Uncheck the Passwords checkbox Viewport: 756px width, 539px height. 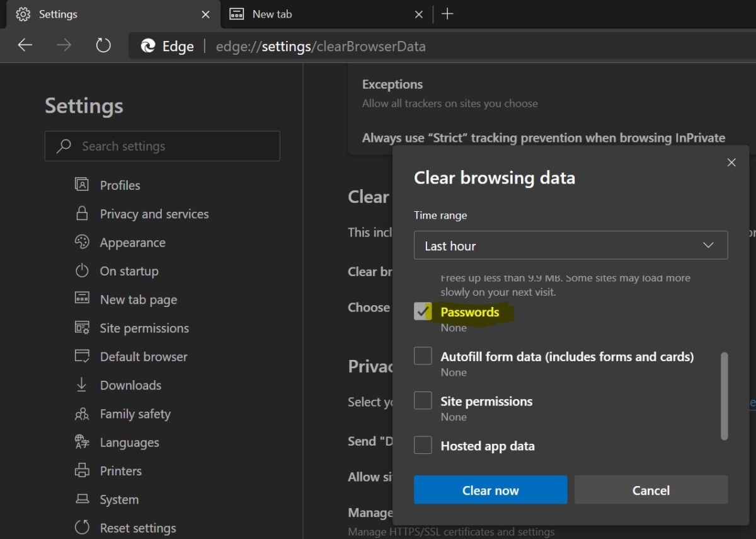click(423, 311)
